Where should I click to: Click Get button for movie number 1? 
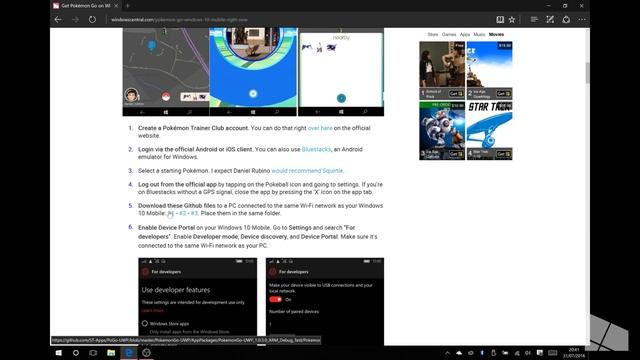click(456, 94)
